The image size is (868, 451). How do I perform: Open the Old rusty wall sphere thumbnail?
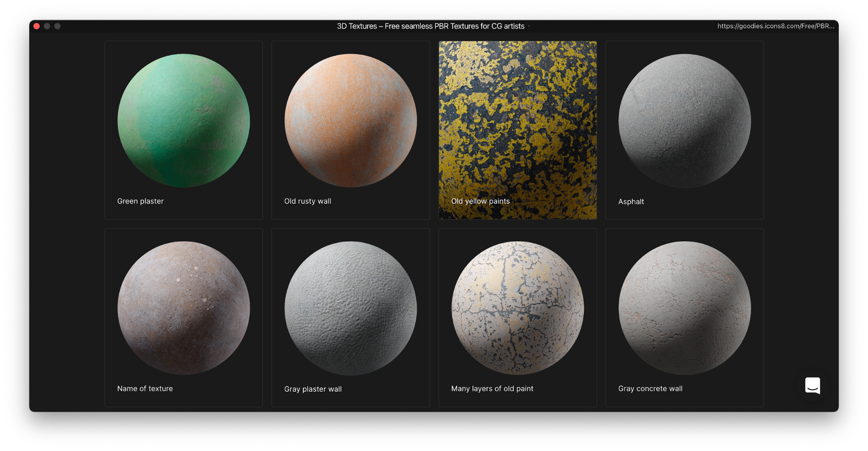(350, 121)
